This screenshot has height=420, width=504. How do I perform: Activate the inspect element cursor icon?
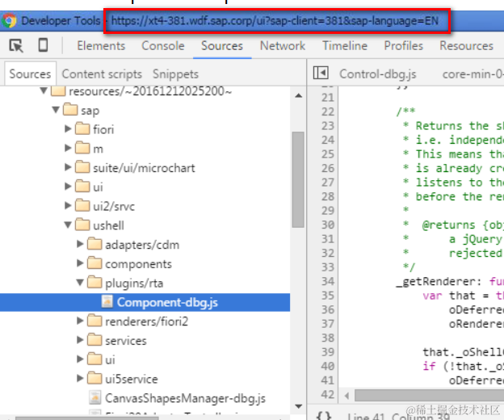point(16,45)
